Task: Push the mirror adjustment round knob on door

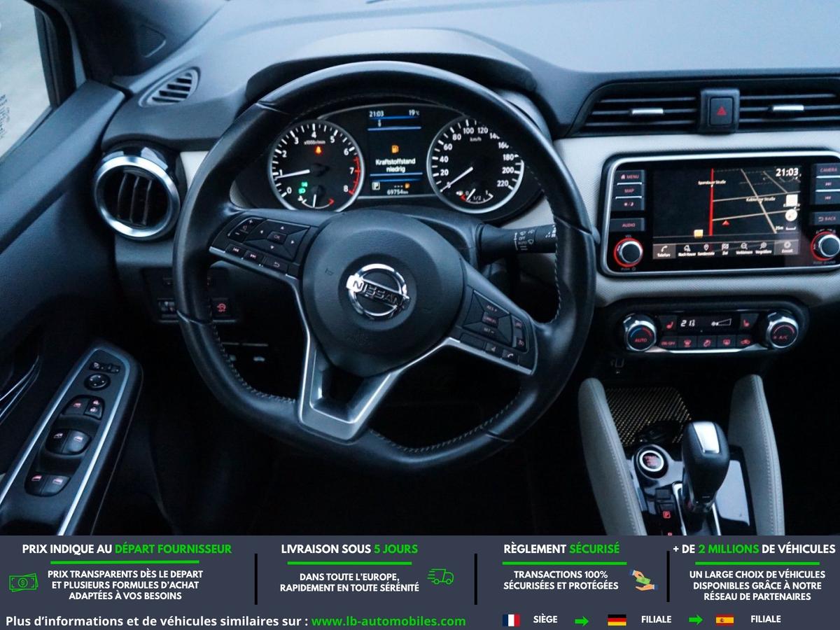Action: click(97, 381)
